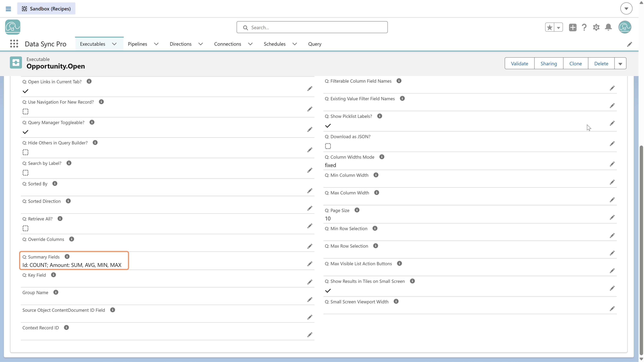Edit Q: Sorted By pencil icon

click(310, 191)
